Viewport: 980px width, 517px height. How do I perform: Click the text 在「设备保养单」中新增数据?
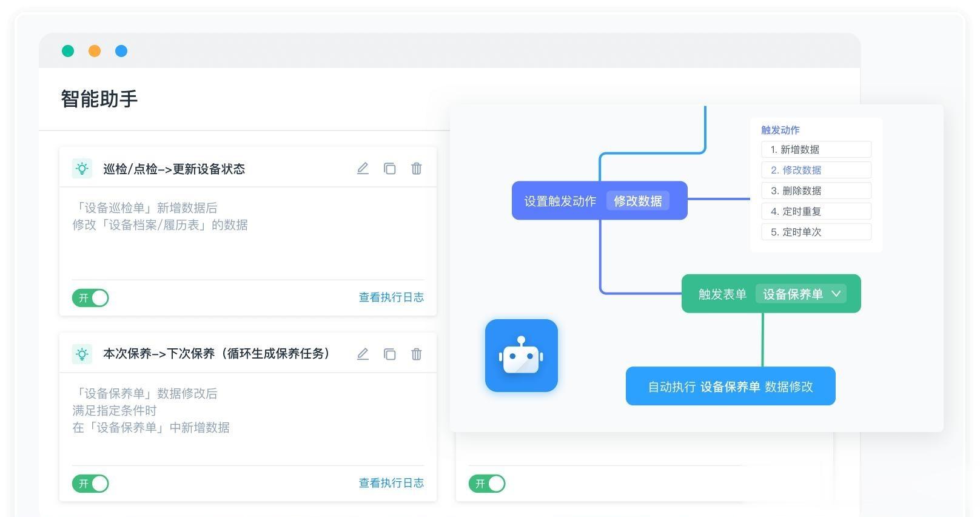pyautogui.click(x=151, y=428)
